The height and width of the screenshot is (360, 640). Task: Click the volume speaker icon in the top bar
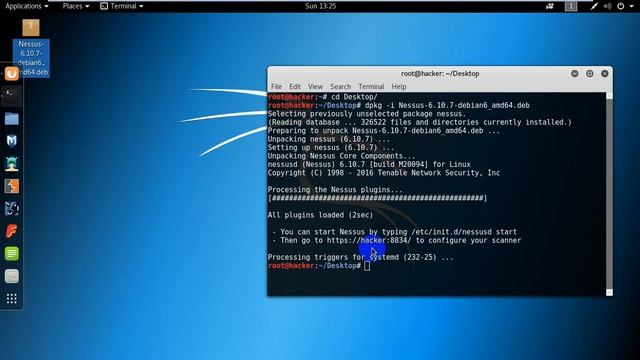tap(607, 6)
